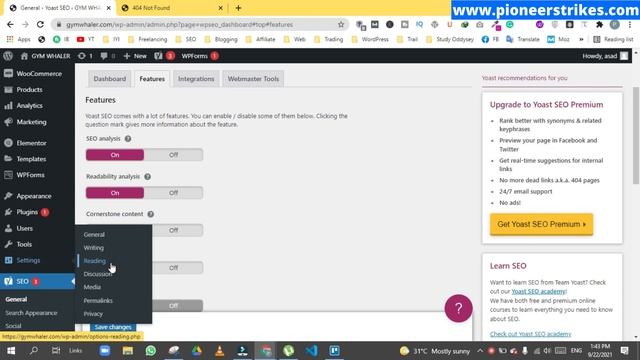Turn SEO analysis On
Viewport: 640px width, 360px height.
(x=115, y=155)
